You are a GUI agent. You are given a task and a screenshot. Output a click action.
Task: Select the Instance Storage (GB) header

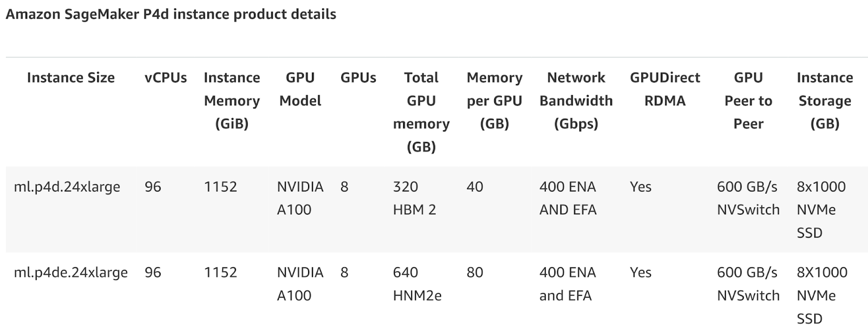tap(825, 101)
